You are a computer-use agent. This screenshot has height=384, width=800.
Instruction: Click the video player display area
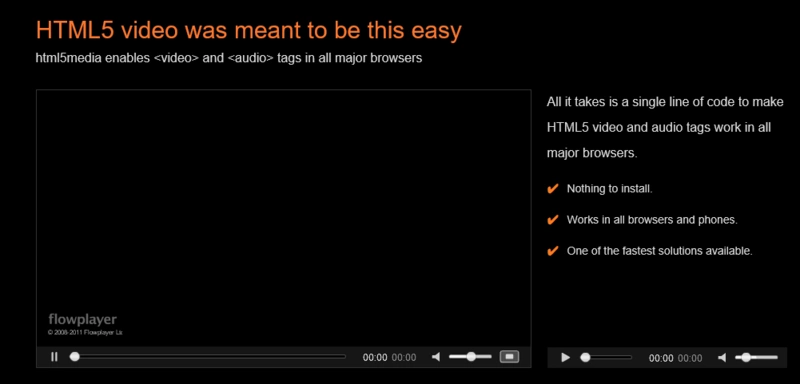[284, 218]
